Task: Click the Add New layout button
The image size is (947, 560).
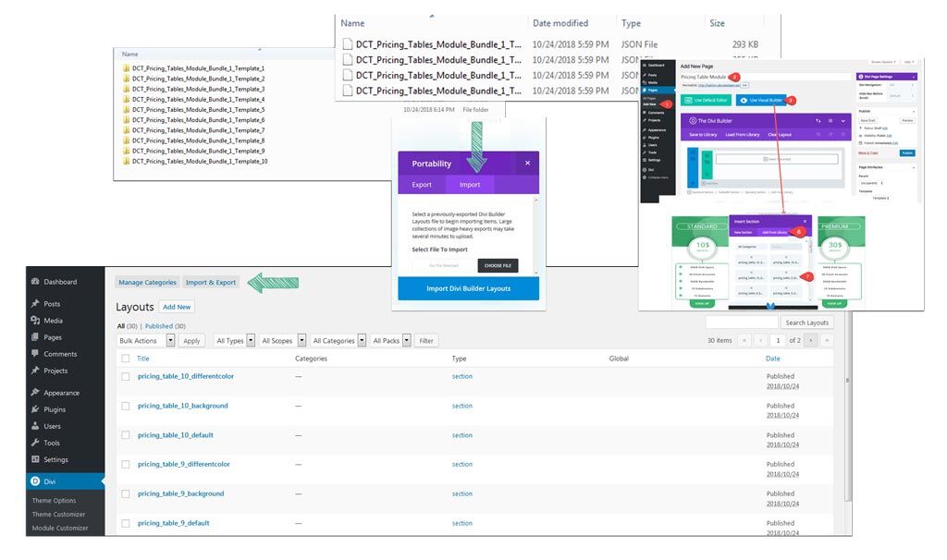Action: pos(177,307)
